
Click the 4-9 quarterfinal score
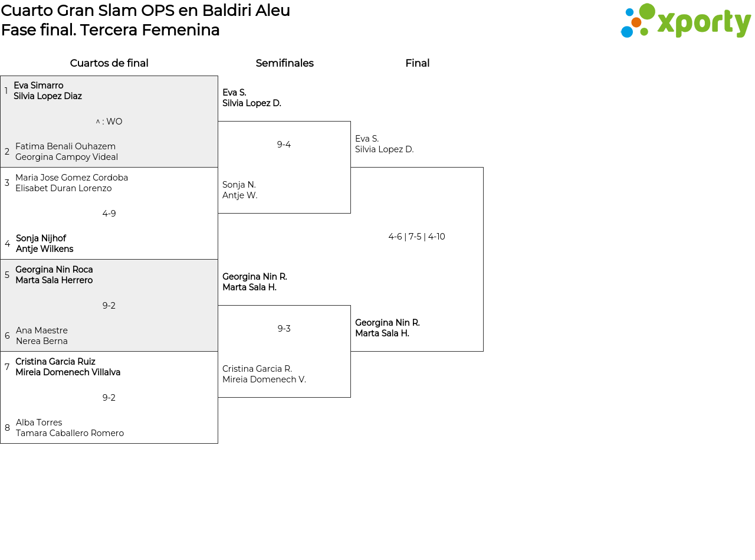109,214
